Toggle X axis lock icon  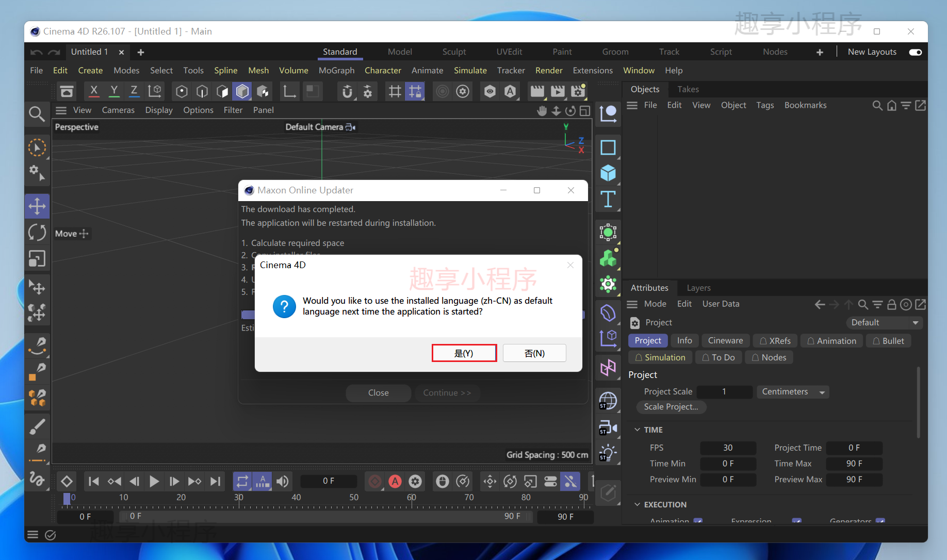[94, 91]
